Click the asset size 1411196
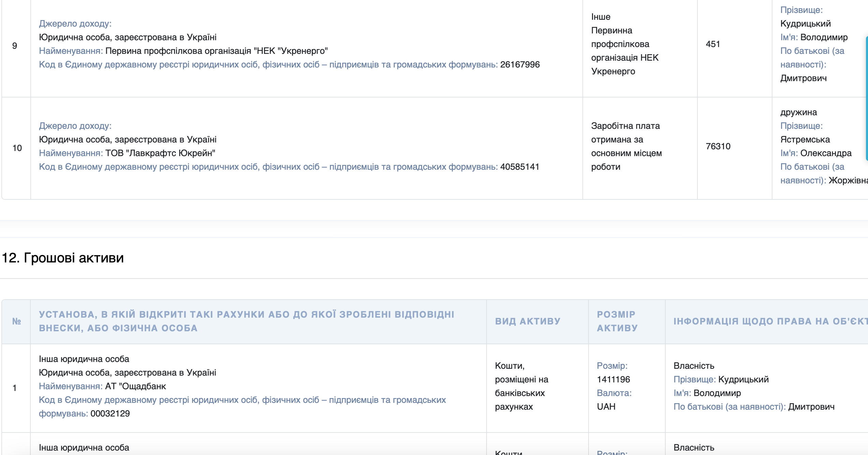 pyautogui.click(x=613, y=380)
